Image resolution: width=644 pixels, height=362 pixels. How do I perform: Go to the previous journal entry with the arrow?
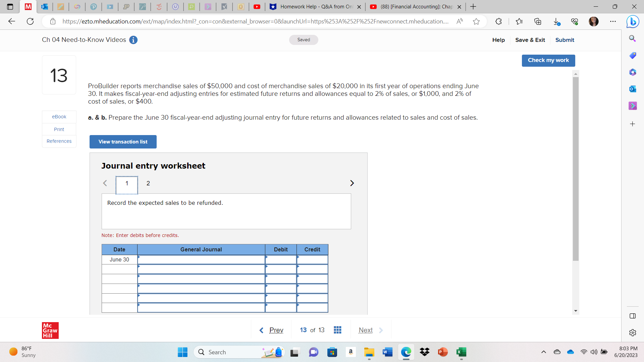click(x=105, y=183)
